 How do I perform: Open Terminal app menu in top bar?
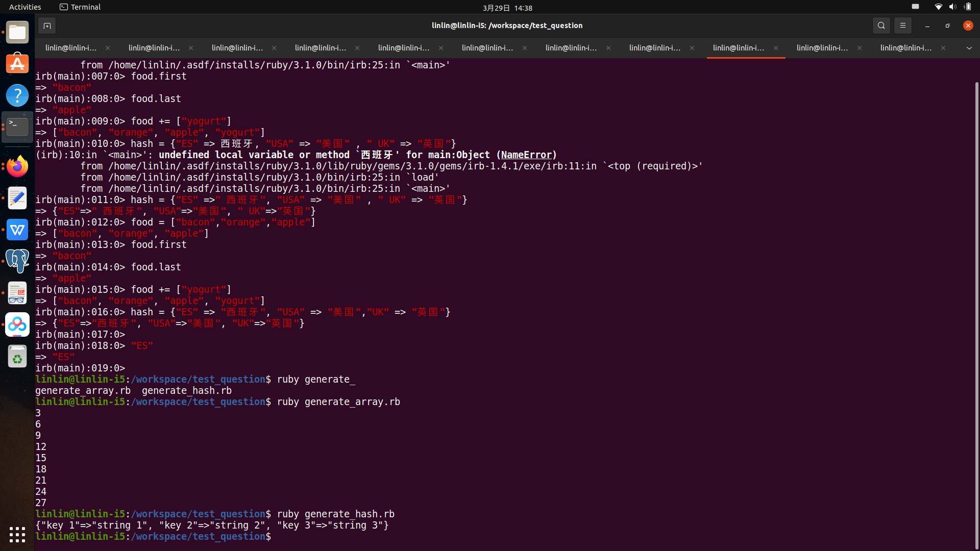tap(80, 7)
